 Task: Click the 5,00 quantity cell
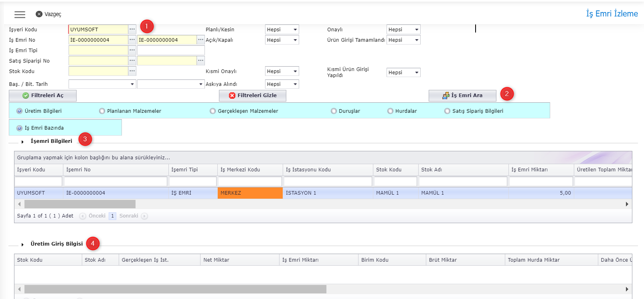541,193
